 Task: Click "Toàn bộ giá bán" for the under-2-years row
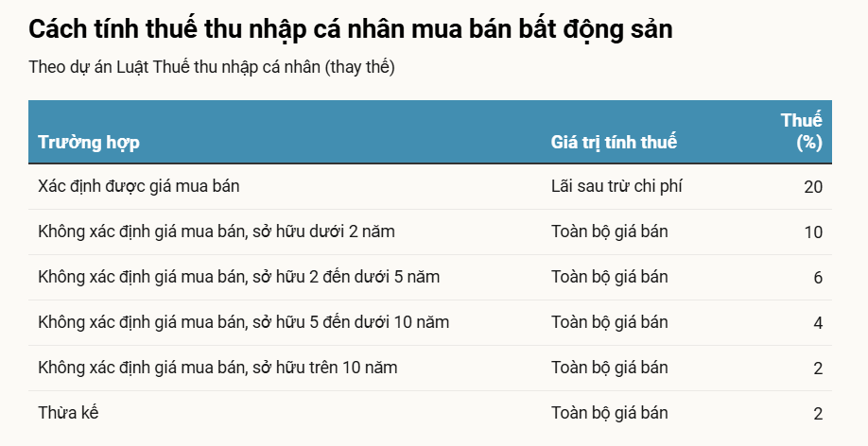tap(609, 232)
